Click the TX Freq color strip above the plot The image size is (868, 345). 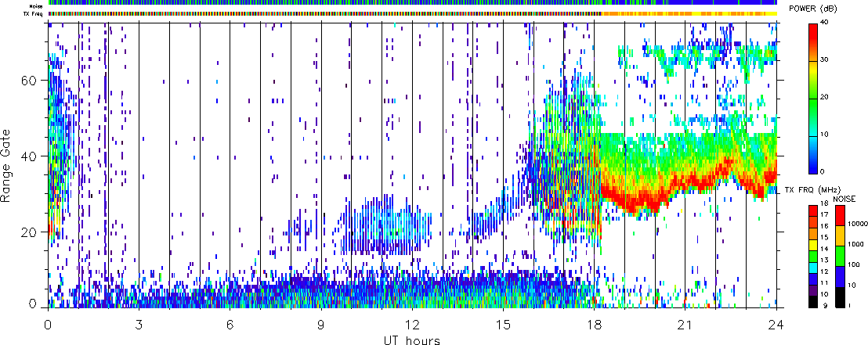tap(412, 13)
